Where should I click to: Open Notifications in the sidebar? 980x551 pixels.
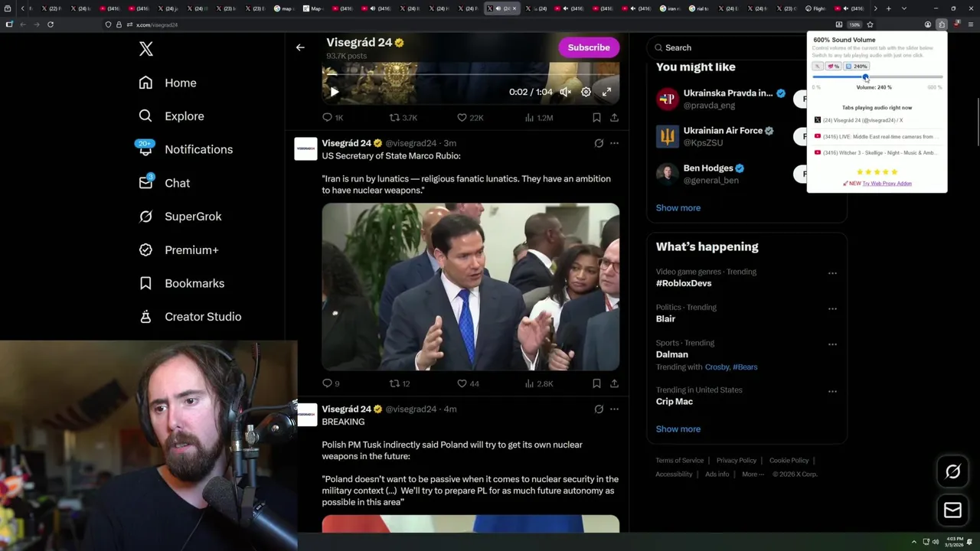185,149
